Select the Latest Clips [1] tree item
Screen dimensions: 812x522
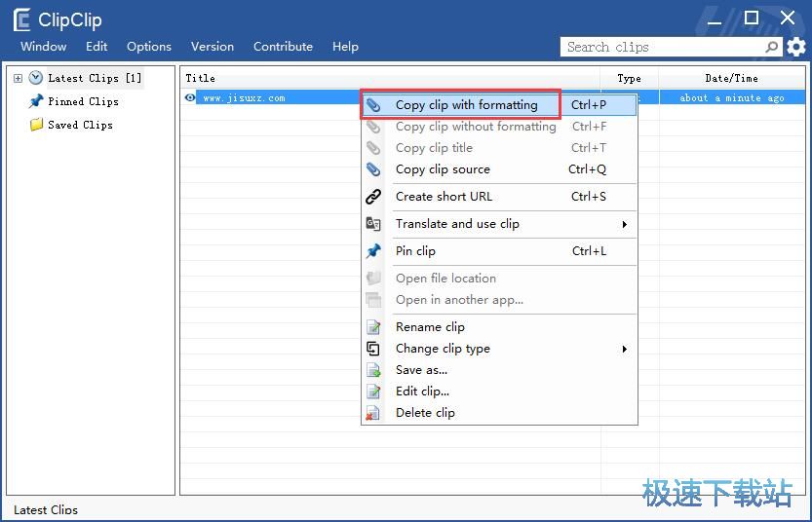(95, 78)
